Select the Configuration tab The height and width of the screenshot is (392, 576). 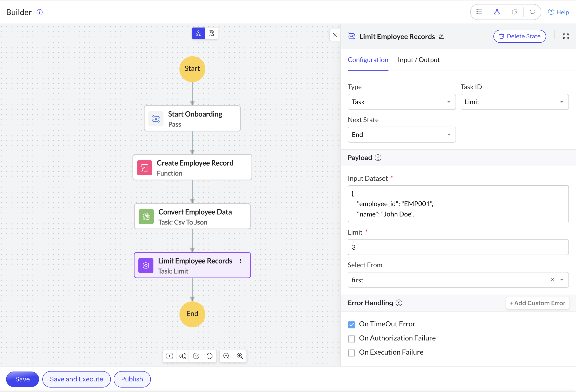[x=368, y=60]
